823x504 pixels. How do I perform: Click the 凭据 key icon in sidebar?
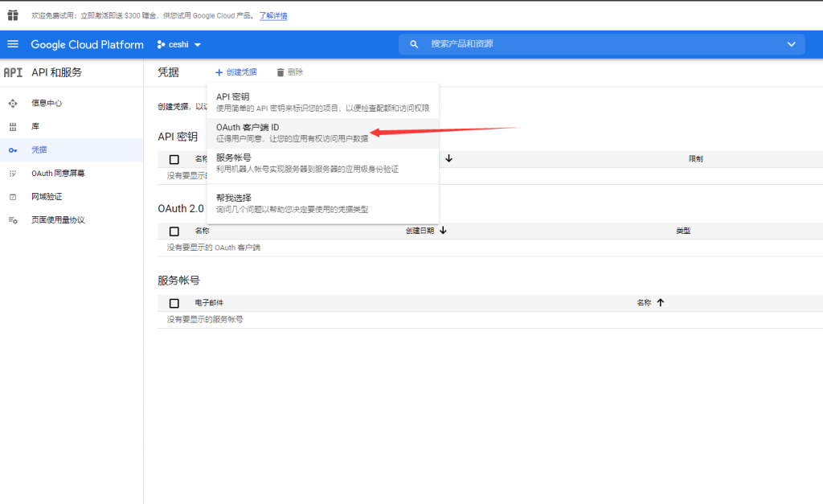(13, 150)
